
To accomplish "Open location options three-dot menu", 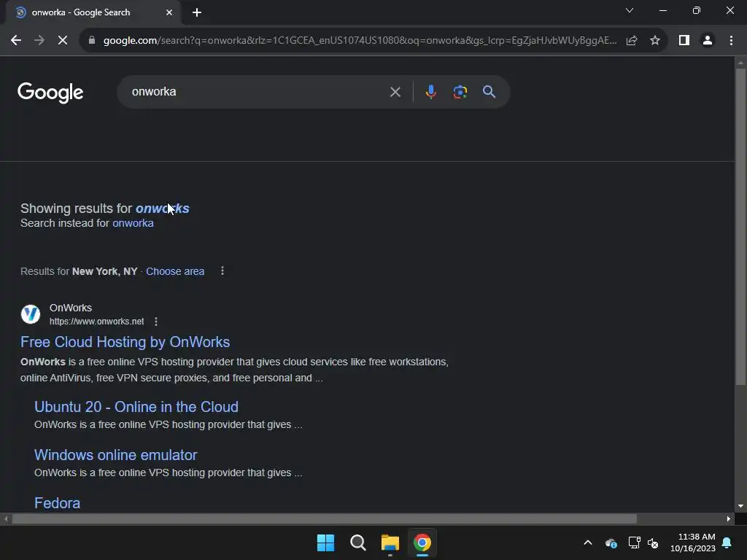I will 222,271.
